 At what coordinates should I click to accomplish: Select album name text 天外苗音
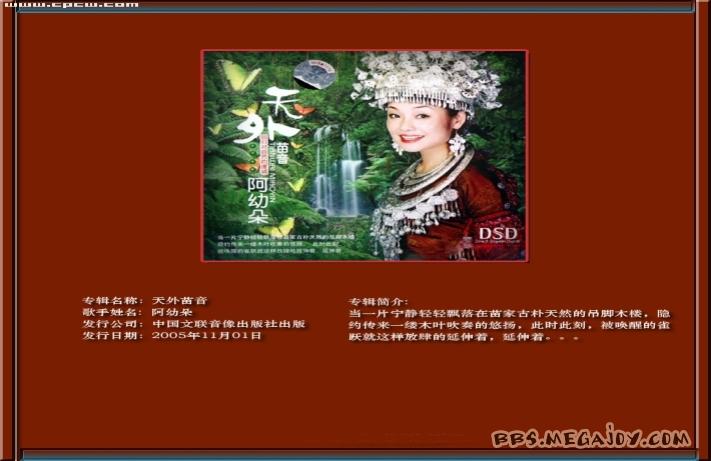[x=180, y=301]
